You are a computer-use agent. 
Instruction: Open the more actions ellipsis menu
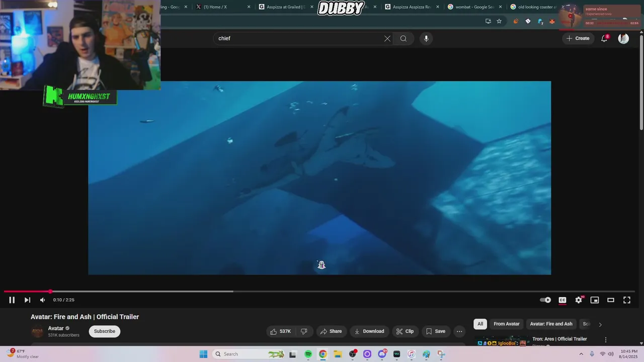coord(459,331)
